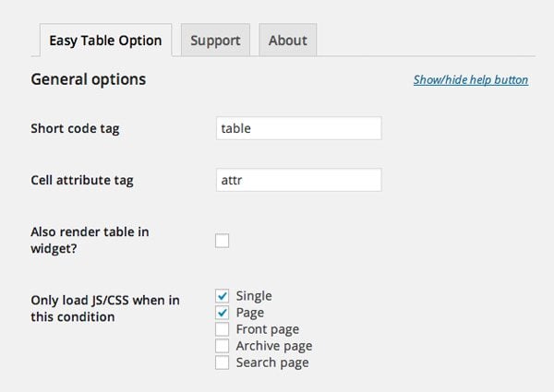Uncheck the Single condition checkbox

223,296
